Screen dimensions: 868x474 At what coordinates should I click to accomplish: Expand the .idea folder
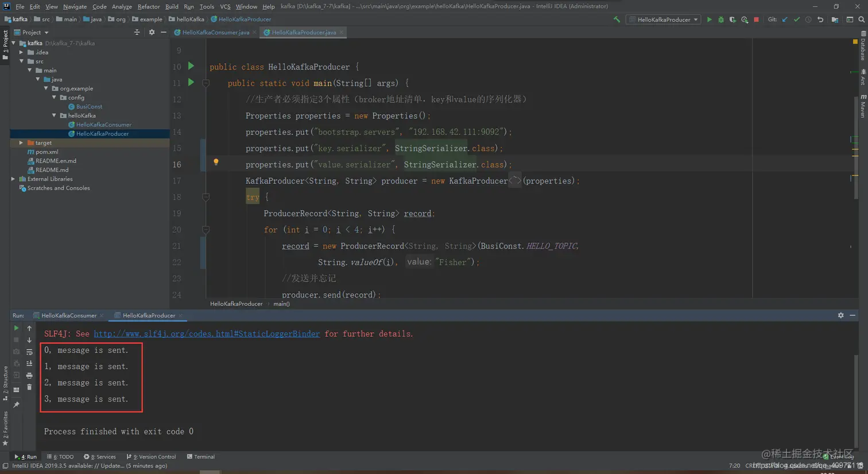(21, 52)
